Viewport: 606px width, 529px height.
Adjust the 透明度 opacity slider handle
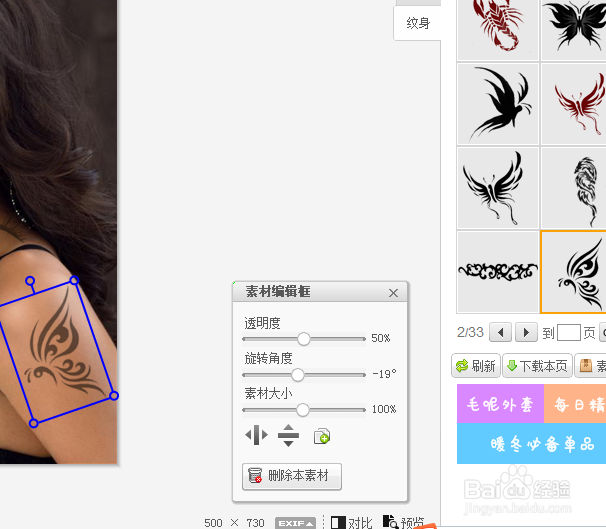click(304, 339)
